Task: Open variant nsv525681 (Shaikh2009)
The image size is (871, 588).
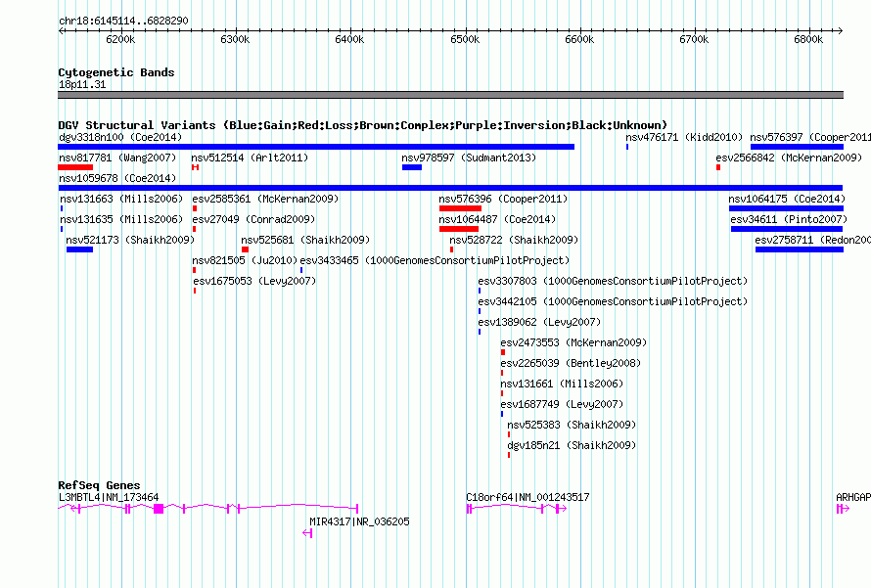Action: [x=305, y=240]
